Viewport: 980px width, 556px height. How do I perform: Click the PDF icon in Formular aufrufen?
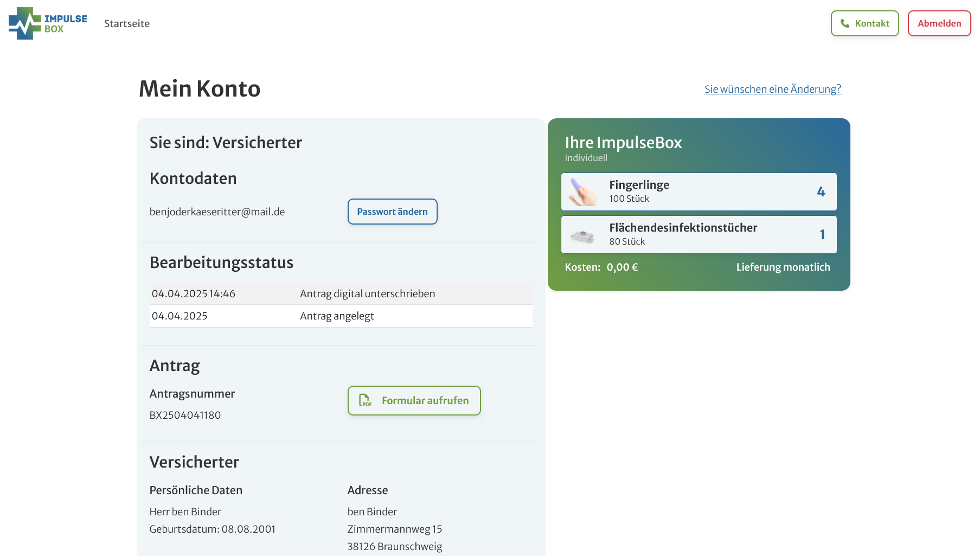click(x=365, y=400)
